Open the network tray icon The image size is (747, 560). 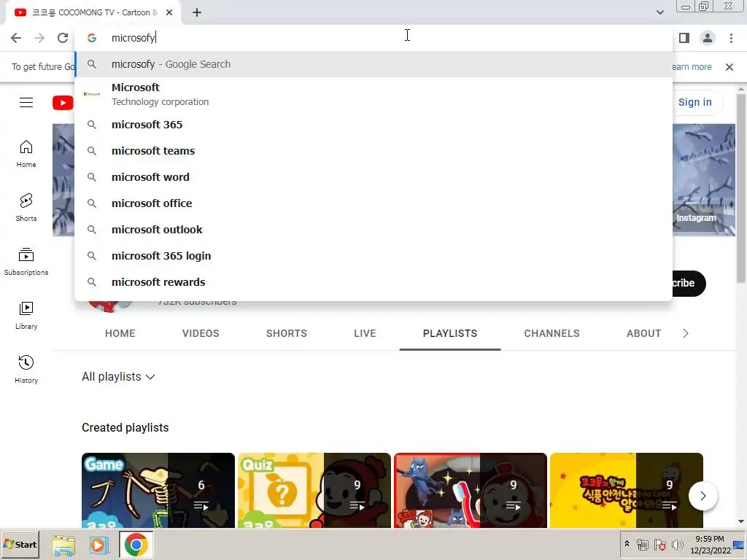643,544
